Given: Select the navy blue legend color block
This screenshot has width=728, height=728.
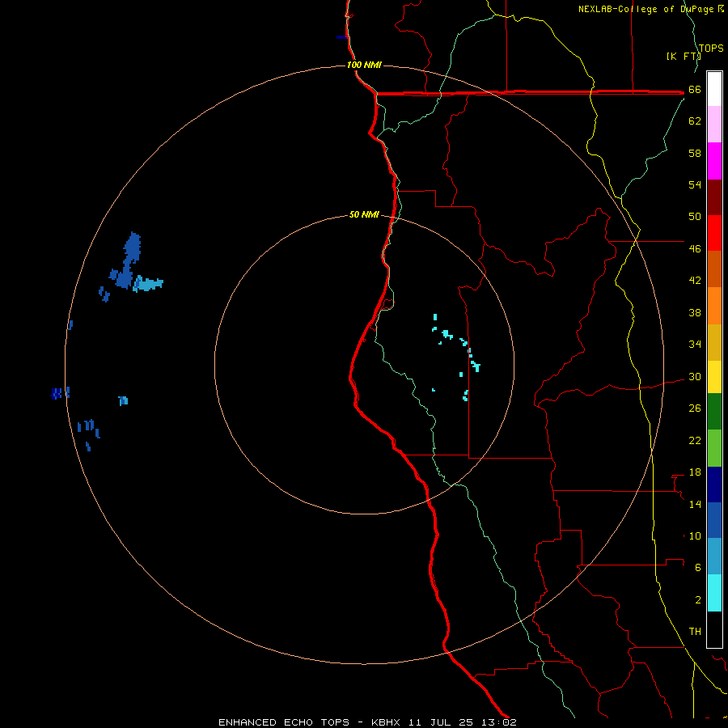Looking at the screenshot, I should pos(714,485).
